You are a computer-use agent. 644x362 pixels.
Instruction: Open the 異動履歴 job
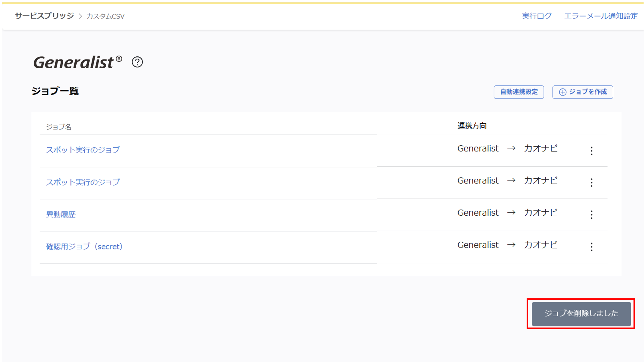[61, 214]
